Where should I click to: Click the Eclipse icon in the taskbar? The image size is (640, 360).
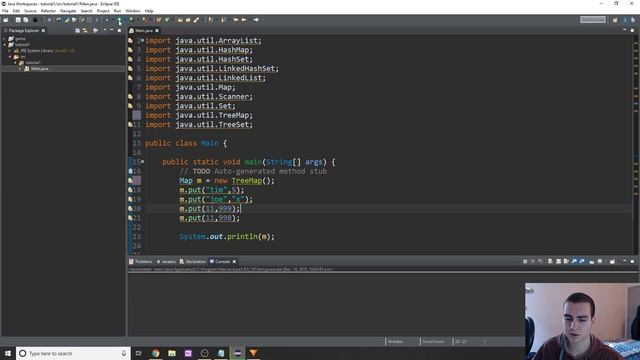click(x=238, y=353)
